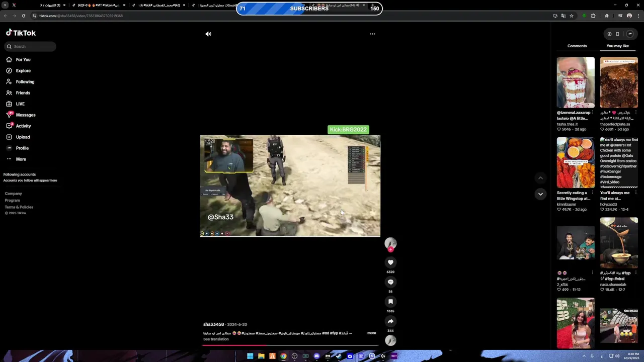Click the compass icon in top-right pill
Image resolution: width=644 pixels, height=362 pixels.
609,34
